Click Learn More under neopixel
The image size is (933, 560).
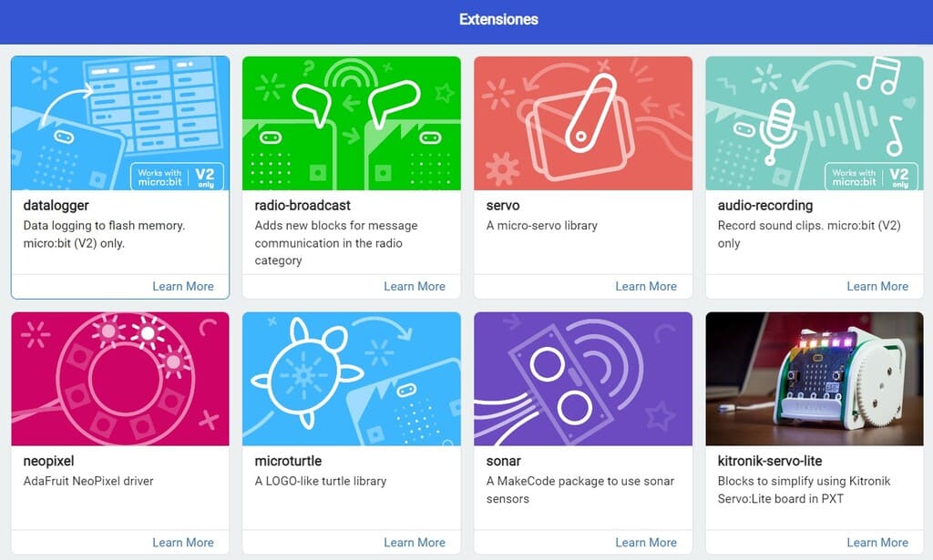[182, 542]
